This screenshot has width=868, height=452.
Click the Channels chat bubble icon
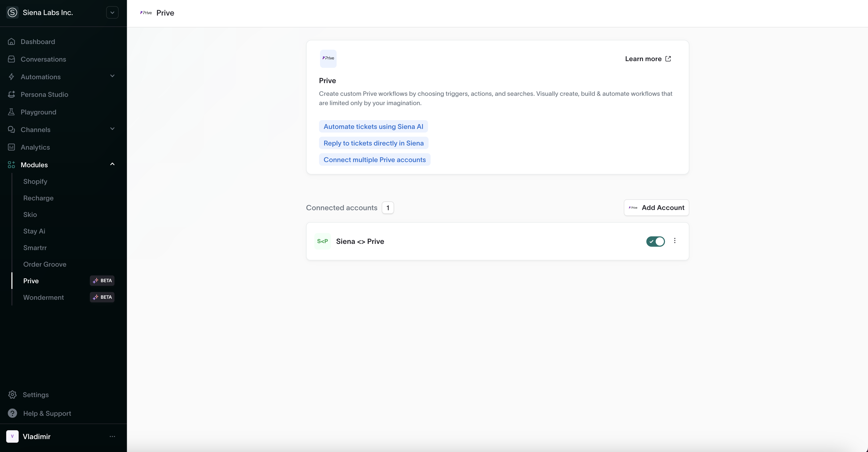point(11,129)
